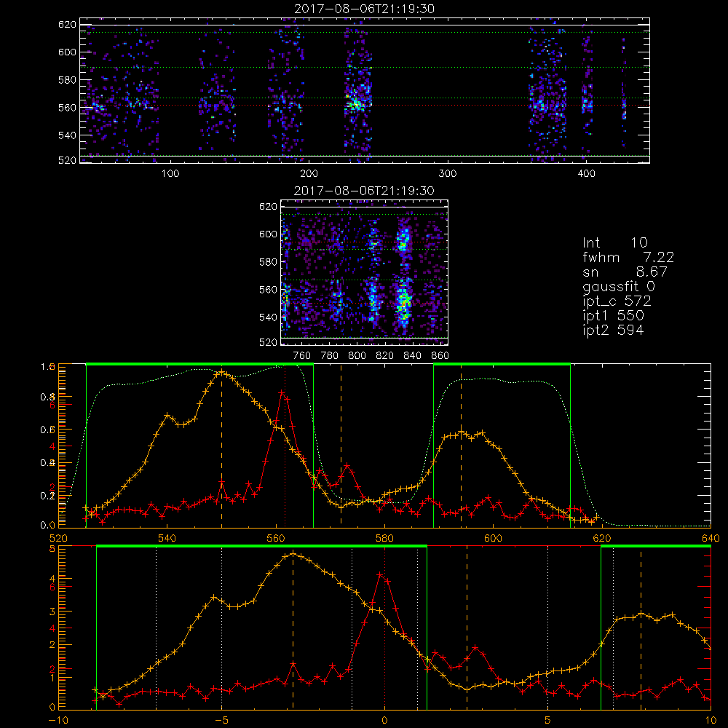728x728 pixels.
Task: Click the left green bar atop bottom plot
Action: click(x=261, y=546)
